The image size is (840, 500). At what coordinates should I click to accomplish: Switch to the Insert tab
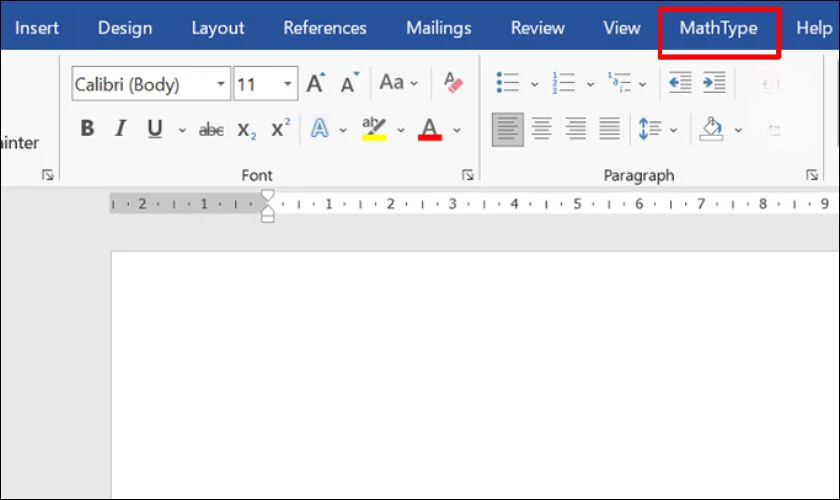pyautogui.click(x=36, y=28)
